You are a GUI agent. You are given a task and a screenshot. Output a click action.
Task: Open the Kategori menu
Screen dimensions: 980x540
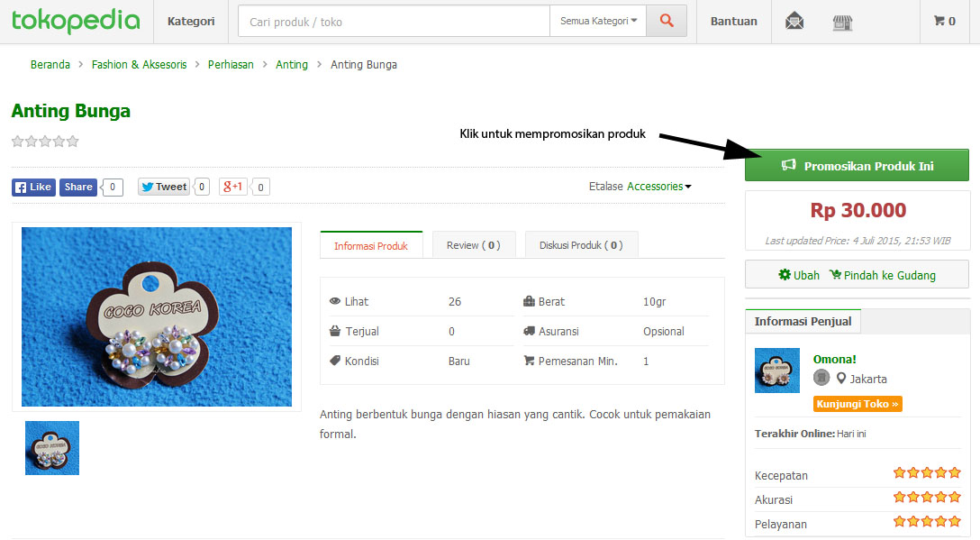coord(191,22)
